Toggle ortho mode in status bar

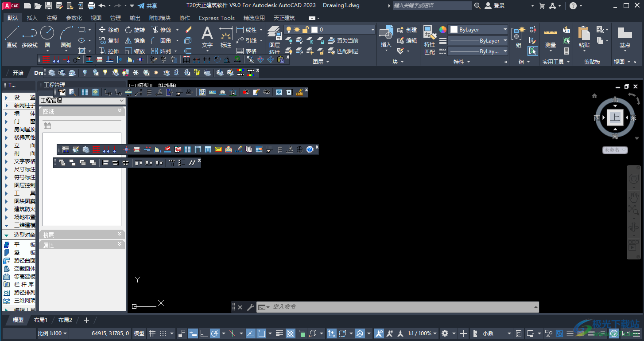pyautogui.click(x=204, y=333)
